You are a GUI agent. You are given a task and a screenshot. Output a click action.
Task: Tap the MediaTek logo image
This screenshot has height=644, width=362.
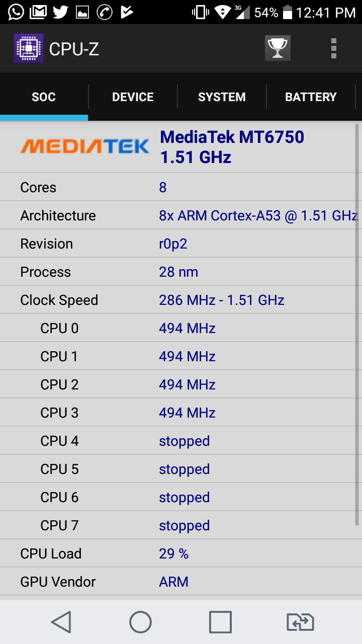(84, 146)
